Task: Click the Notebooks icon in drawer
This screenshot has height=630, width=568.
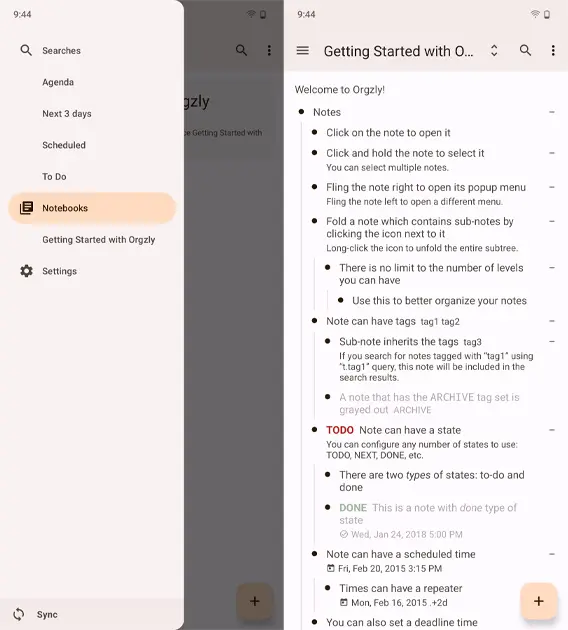Action: point(27,208)
